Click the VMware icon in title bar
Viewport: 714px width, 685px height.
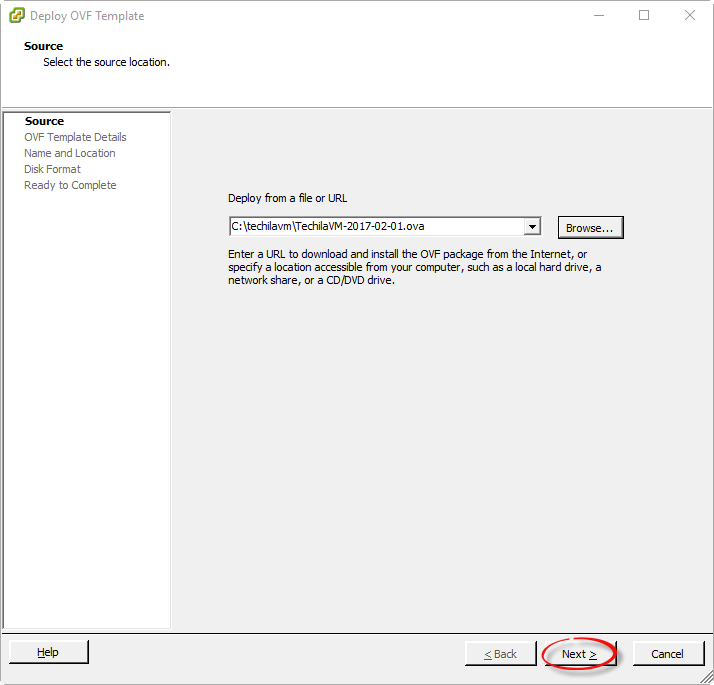pos(16,16)
